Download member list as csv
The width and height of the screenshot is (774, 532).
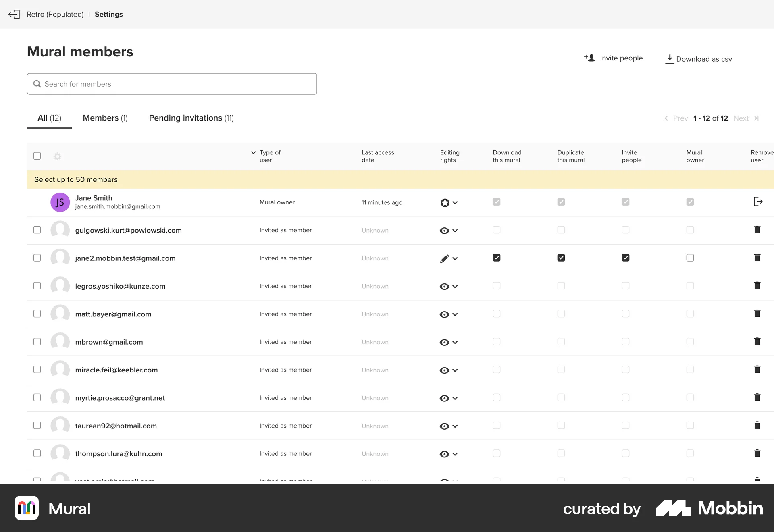coord(699,59)
